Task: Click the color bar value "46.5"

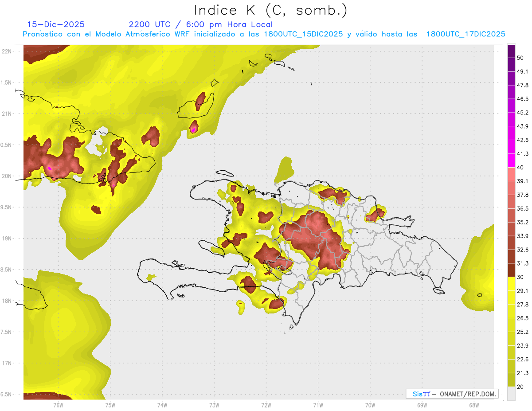Action: click(x=523, y=99)
